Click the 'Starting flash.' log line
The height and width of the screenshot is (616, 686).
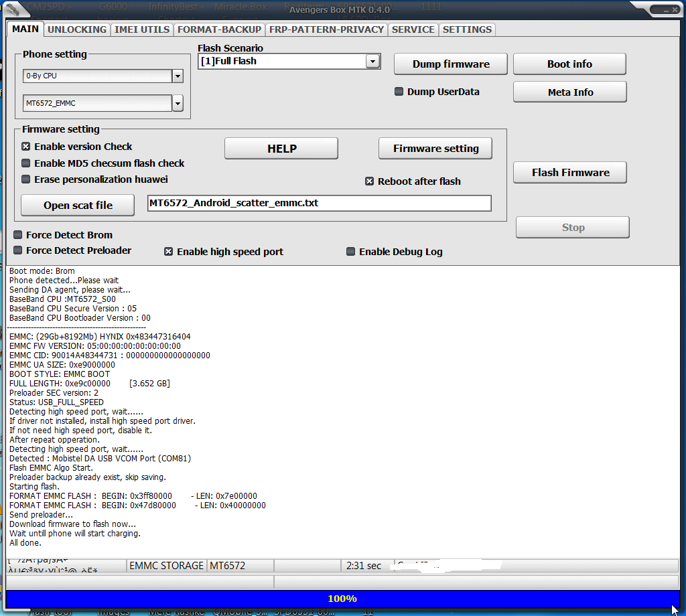[x=34, y=486]
